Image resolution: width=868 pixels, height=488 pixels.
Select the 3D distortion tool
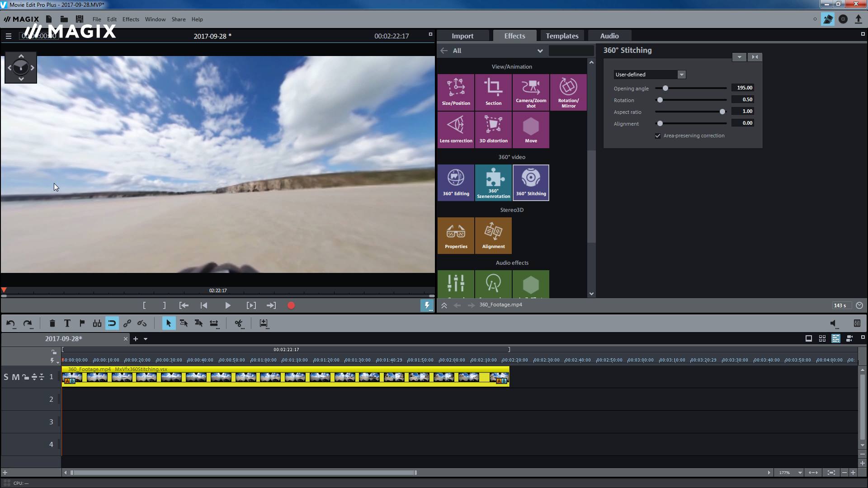coord(494,129)
